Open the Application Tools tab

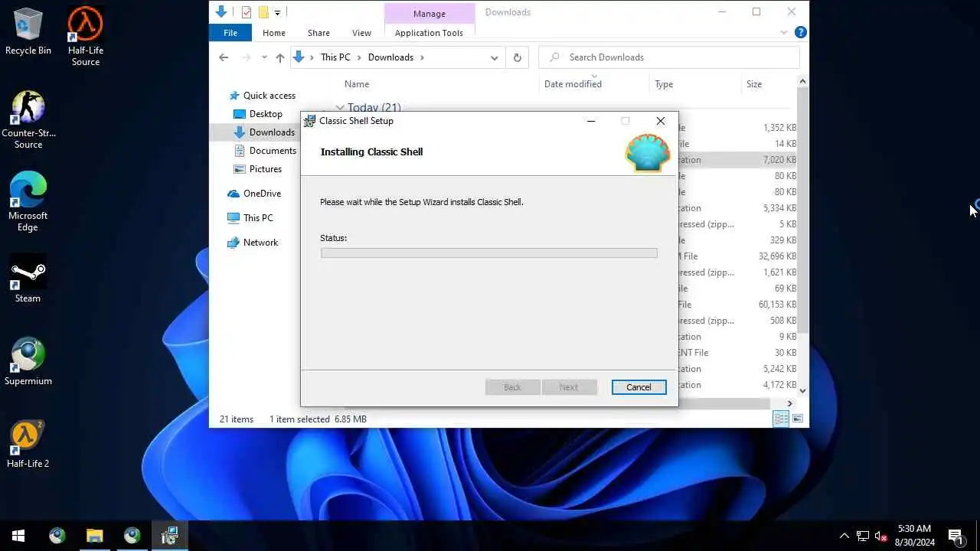point(429,33)
